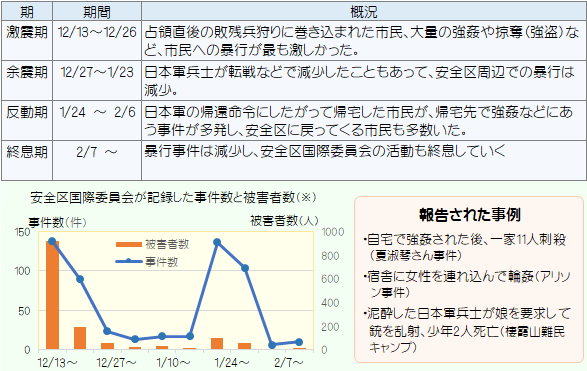
Task: Select the 余震期 cell
Action: (27, 80)
